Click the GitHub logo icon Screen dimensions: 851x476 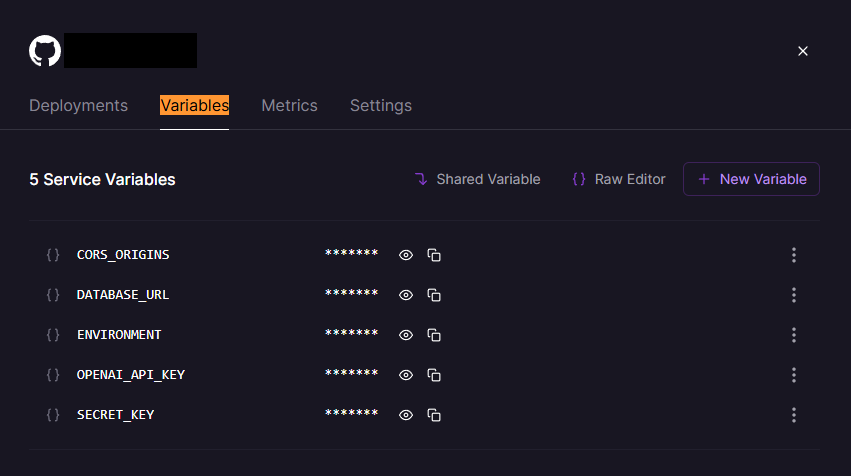(x=45, y=51)
